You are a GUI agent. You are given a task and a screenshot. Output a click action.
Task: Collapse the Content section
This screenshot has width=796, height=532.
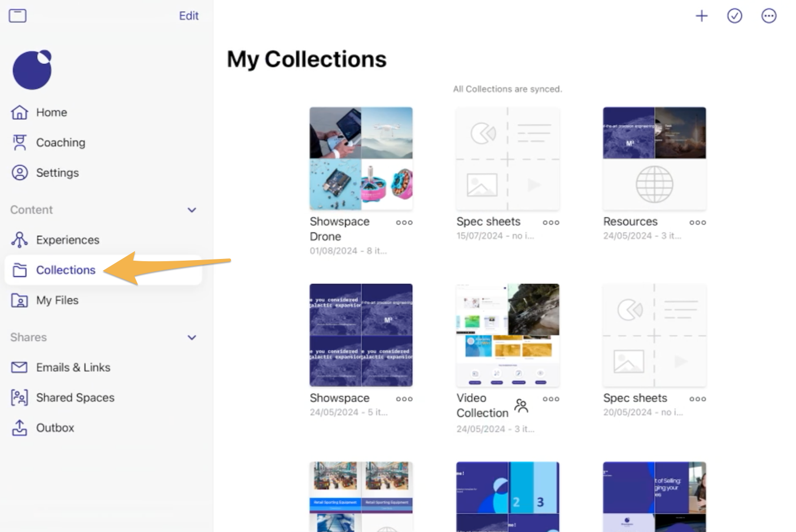(x=192, y=209)
